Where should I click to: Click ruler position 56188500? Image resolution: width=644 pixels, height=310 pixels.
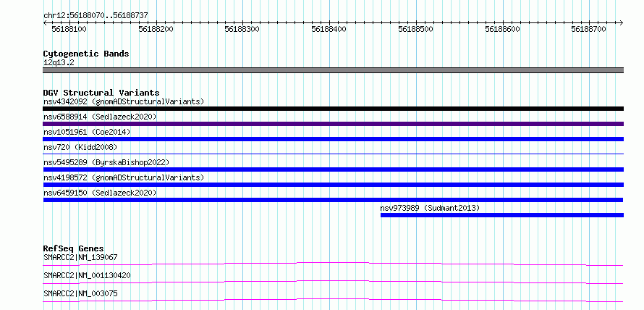click(x=415, y=29)
